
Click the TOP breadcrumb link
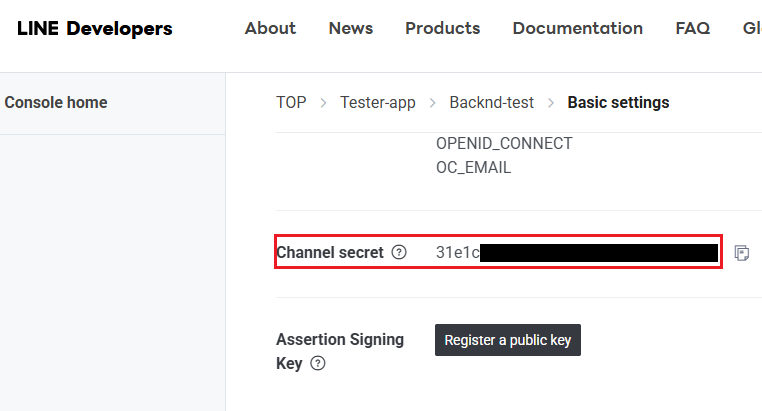point(293,102)
